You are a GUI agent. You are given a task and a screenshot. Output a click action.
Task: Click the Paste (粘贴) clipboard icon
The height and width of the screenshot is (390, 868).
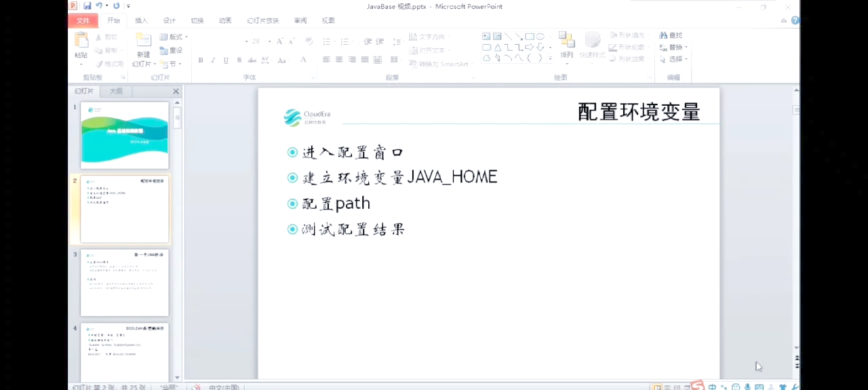point(81,42)
